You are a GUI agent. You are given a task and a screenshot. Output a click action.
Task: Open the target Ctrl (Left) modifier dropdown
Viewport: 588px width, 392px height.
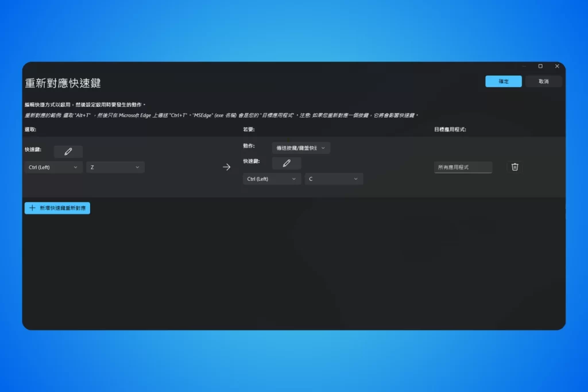click(x=272, y=179)
